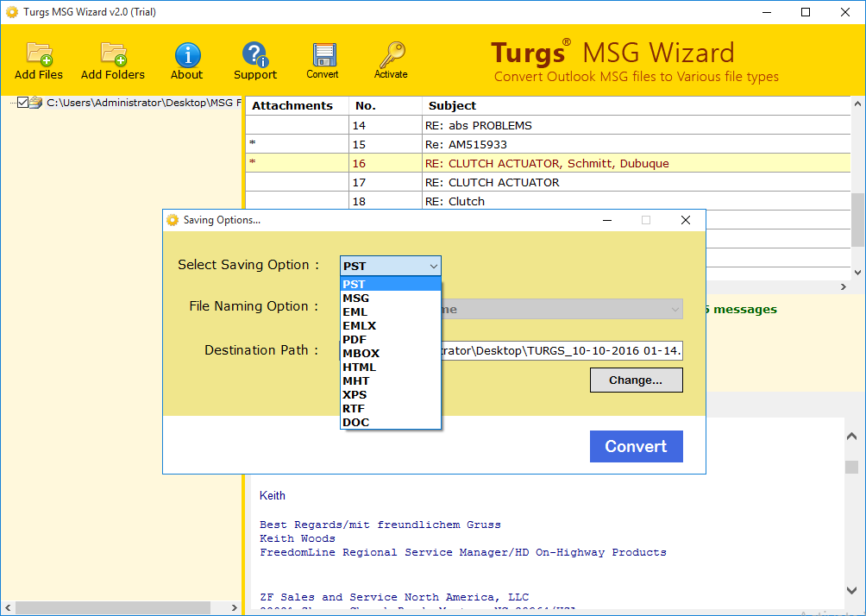Image resolution: width=866 pixels, height=616 pixels.
Task: Click the Keith Woods signature line
Action: (x=297, y=538)
